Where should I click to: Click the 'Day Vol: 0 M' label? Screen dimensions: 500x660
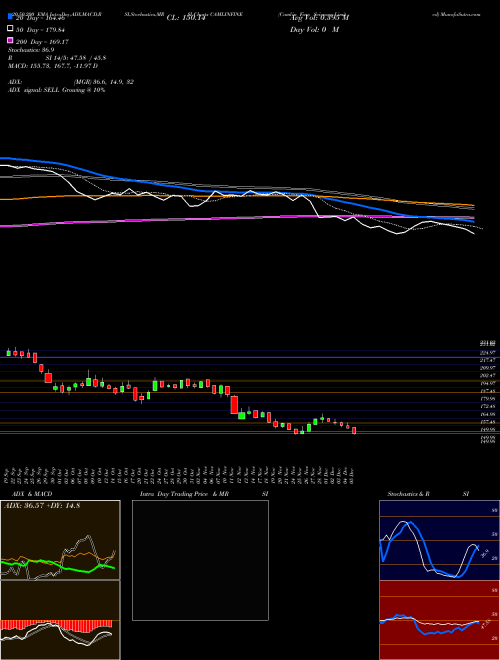coord(314,29)
